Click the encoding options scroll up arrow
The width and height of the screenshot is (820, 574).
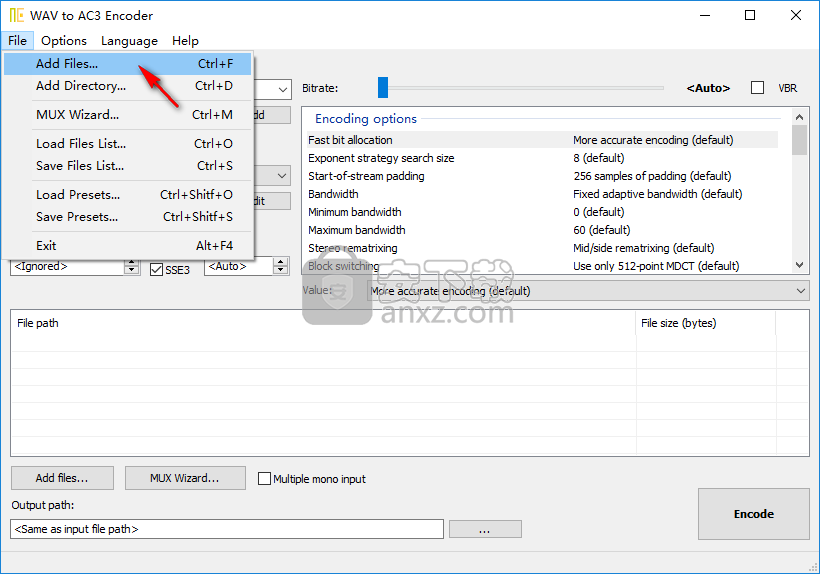(x=799, y=117)
